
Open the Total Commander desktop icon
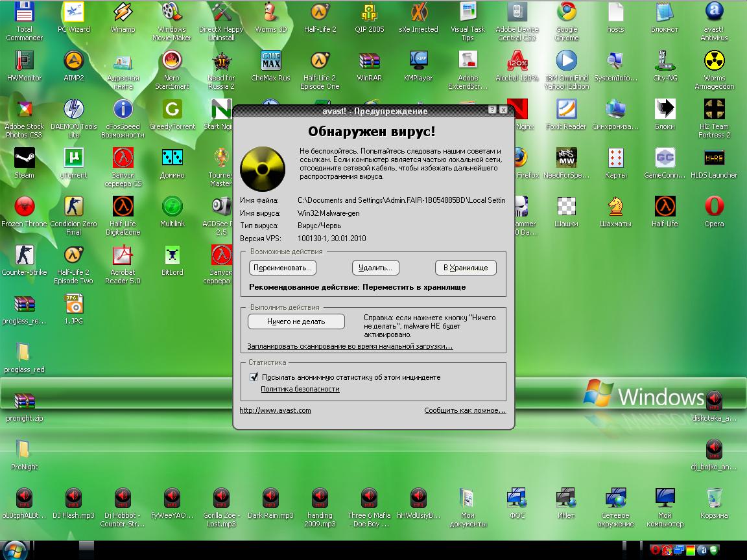coord(24,13)
